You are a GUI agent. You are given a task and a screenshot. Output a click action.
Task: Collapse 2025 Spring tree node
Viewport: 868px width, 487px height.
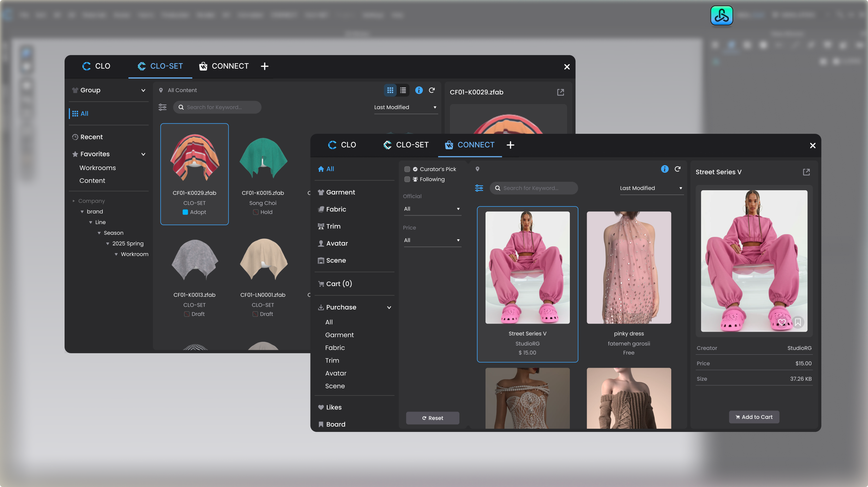pos(108,243)
